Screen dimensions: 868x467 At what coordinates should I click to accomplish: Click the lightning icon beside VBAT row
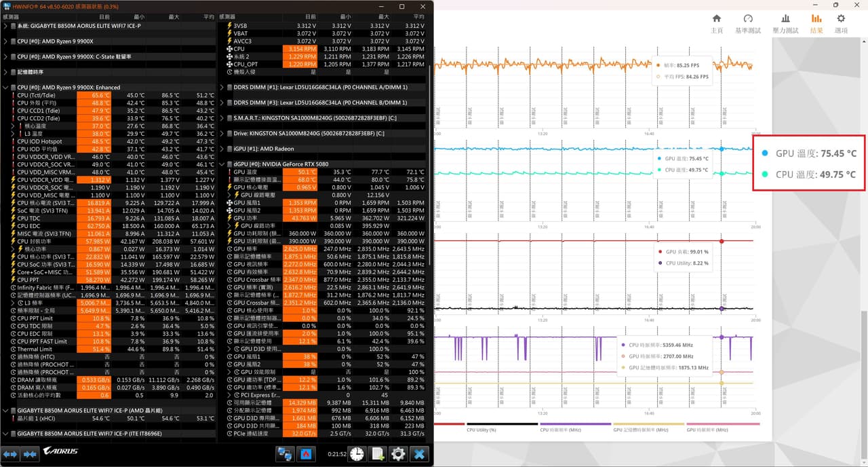point(229,33)
